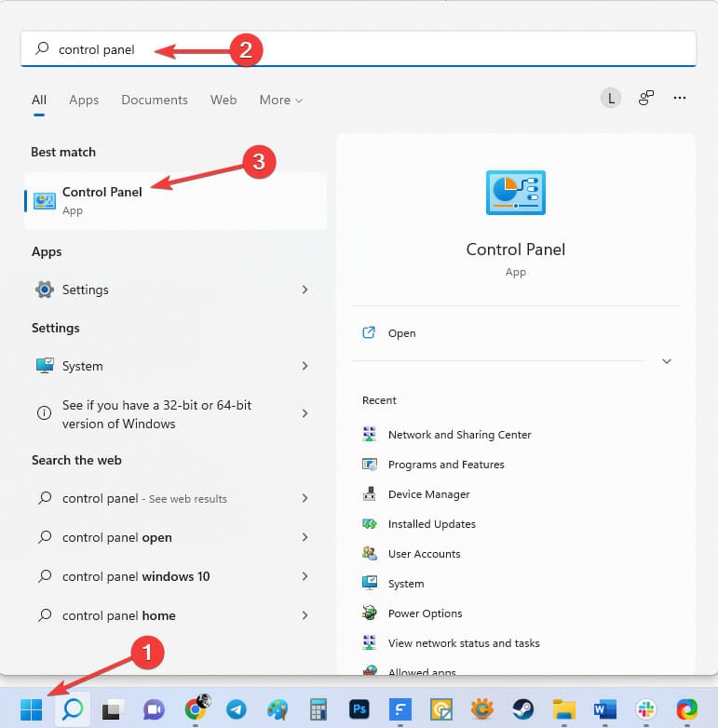The image size is (718, 728).
Task: Switch to the Web tab
Action: [224, 100]
